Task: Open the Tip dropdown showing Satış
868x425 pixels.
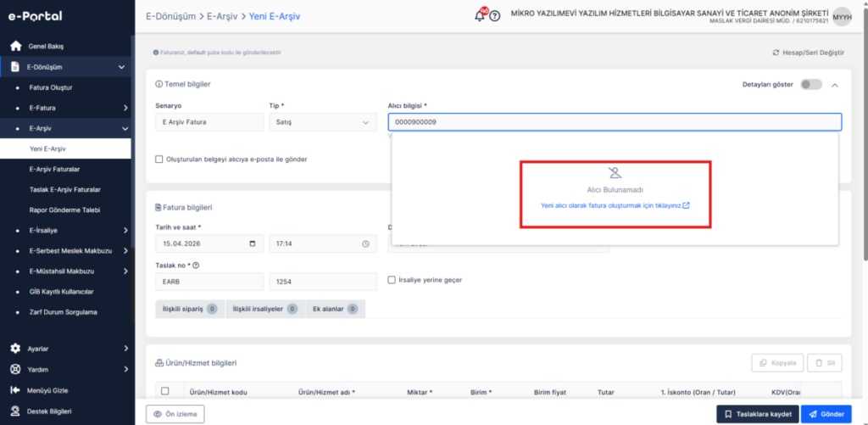Action: pos(321,122)
